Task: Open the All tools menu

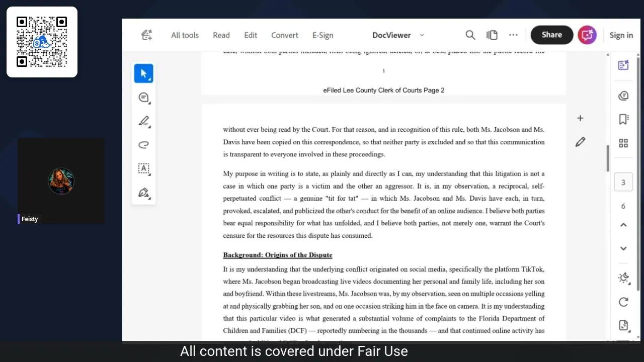Action: coord(185,35)
